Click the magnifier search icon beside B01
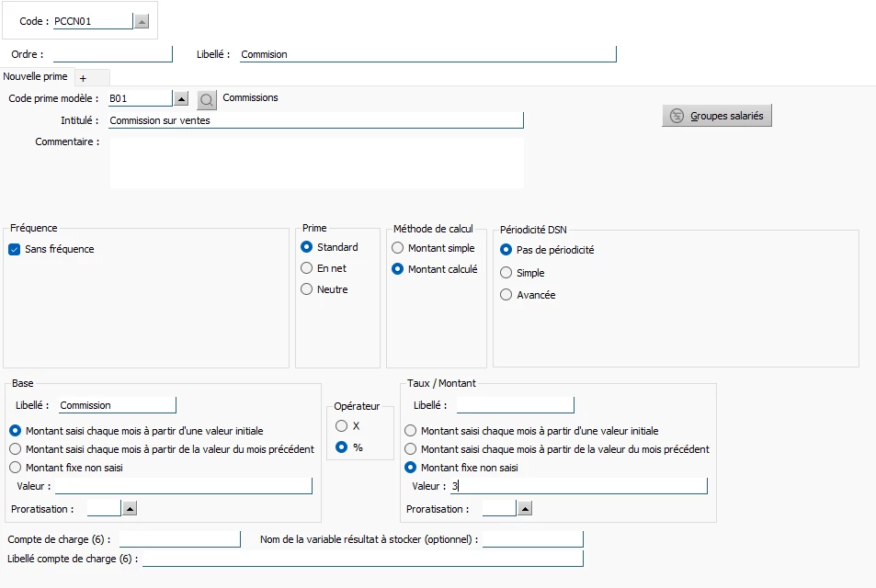 [207, 100]
